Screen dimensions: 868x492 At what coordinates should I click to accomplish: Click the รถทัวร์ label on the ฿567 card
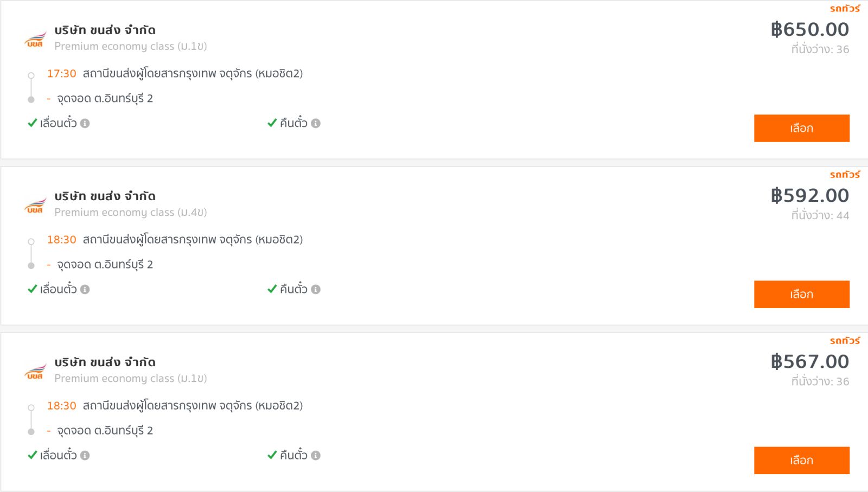pos(845,341)
